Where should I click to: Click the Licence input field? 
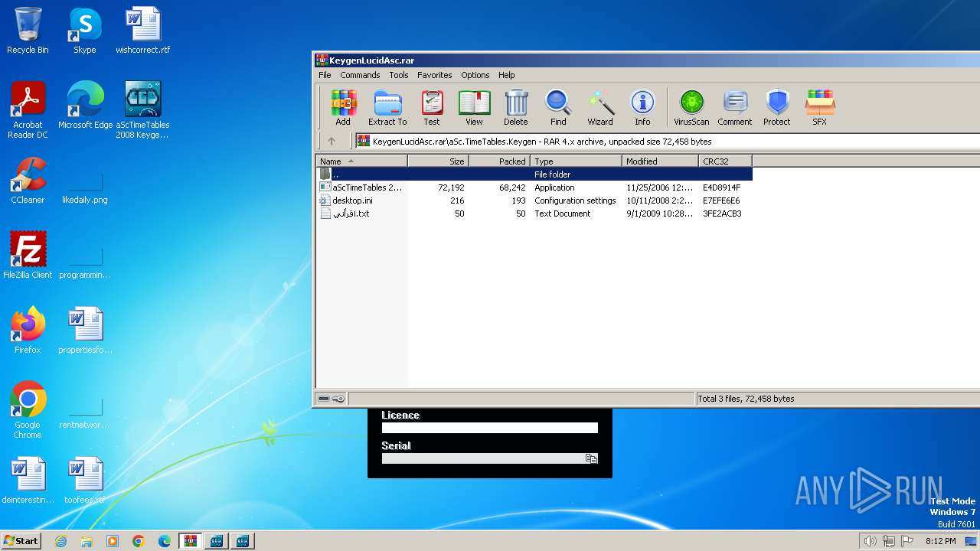coord(489,428)
